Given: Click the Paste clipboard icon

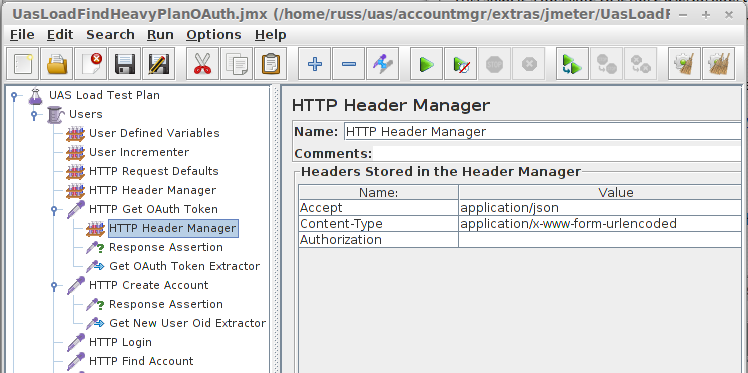Looking at the screenshot, I should coord(270,63).
